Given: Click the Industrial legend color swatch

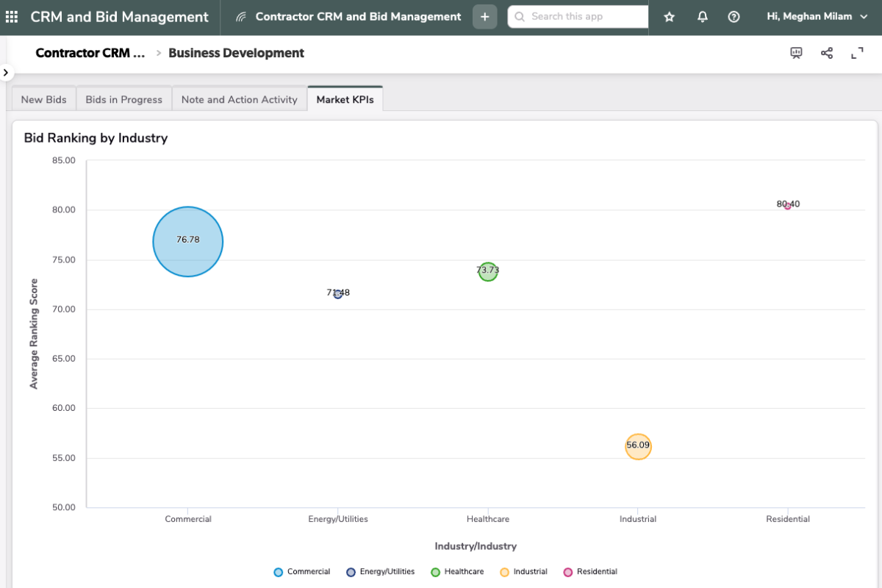Looking at the screenshot, I should (x=504, y=572).
